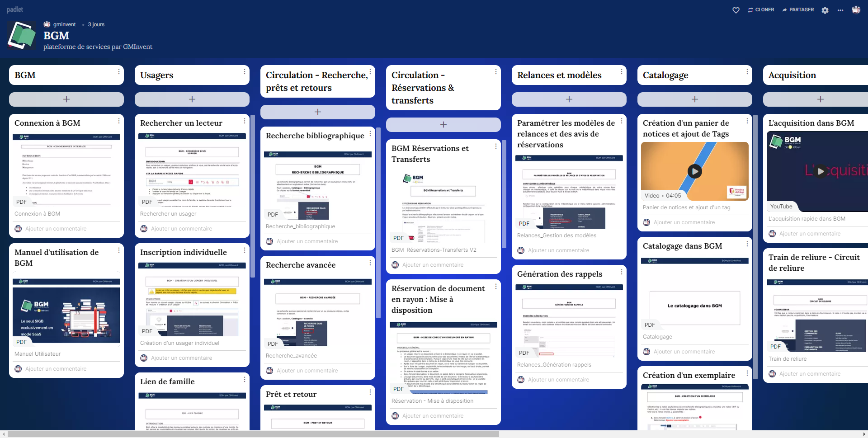Screen dimensions: 868x438
Task: Open menu of Génération des rappels post
Action: 622,272
